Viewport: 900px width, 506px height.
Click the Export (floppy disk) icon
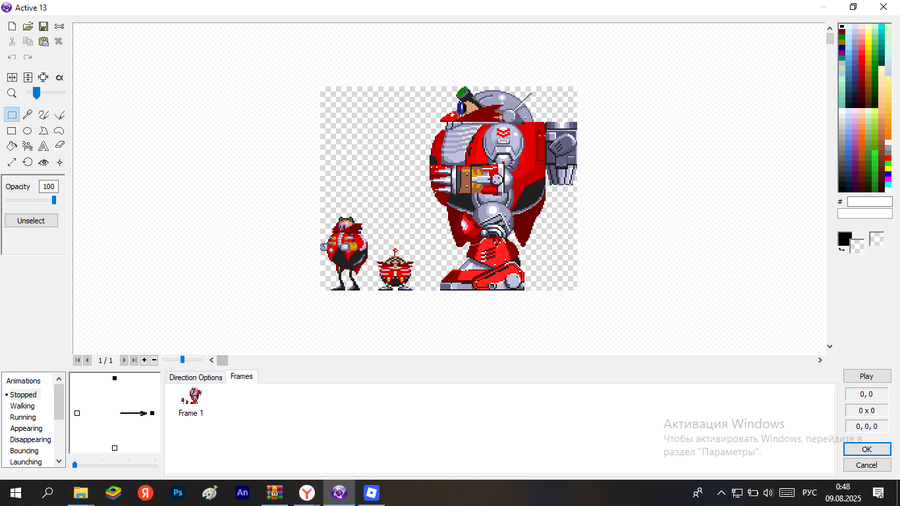(x=43, y=26)
